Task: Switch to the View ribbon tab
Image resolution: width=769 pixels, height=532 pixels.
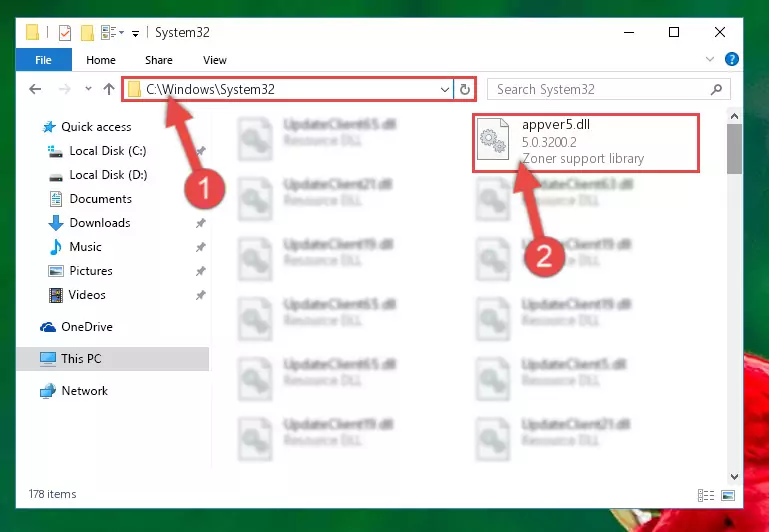Action: pos(215,60)
